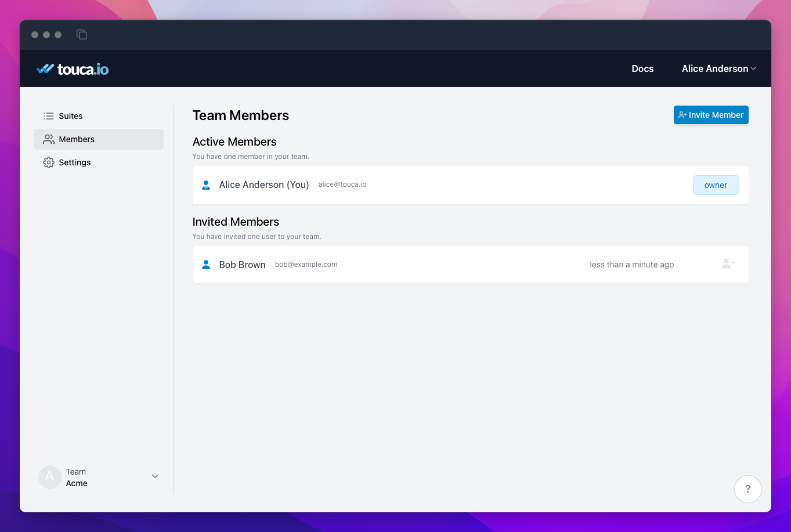791x532 pixels.
Task: Click the Settings gear icon
Action: click(x=49, y=162)
